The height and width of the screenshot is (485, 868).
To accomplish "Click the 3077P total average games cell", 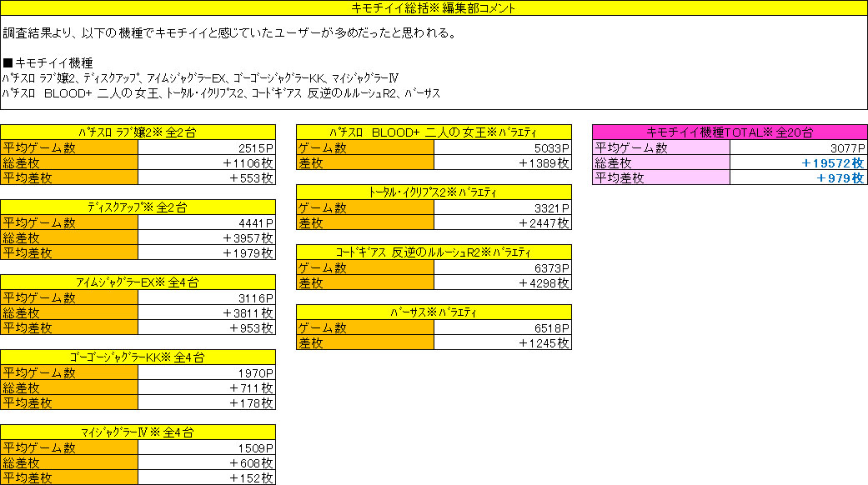I will click(799, 147).
